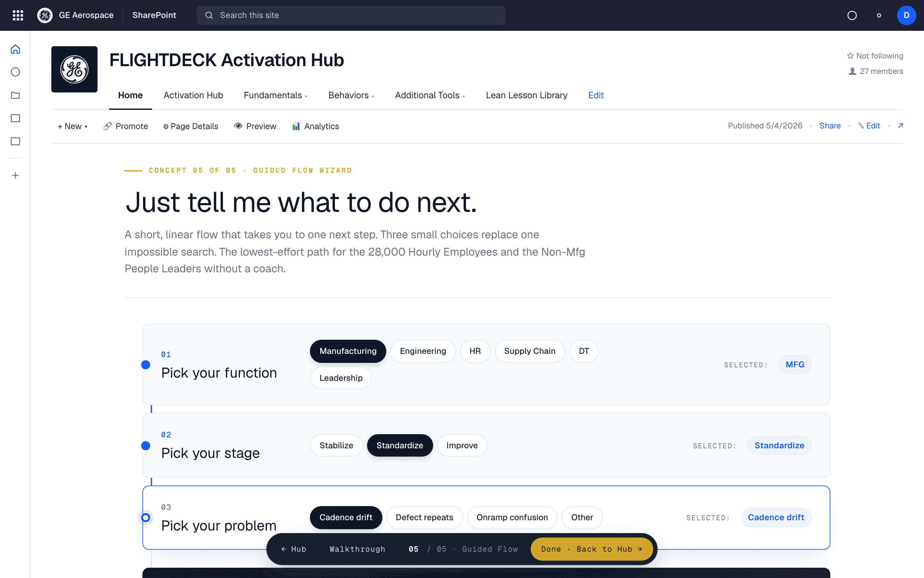Click the GE Aerospace logo in the header
The height and width of the screenshot is (578, 924).
pos(45,15)
